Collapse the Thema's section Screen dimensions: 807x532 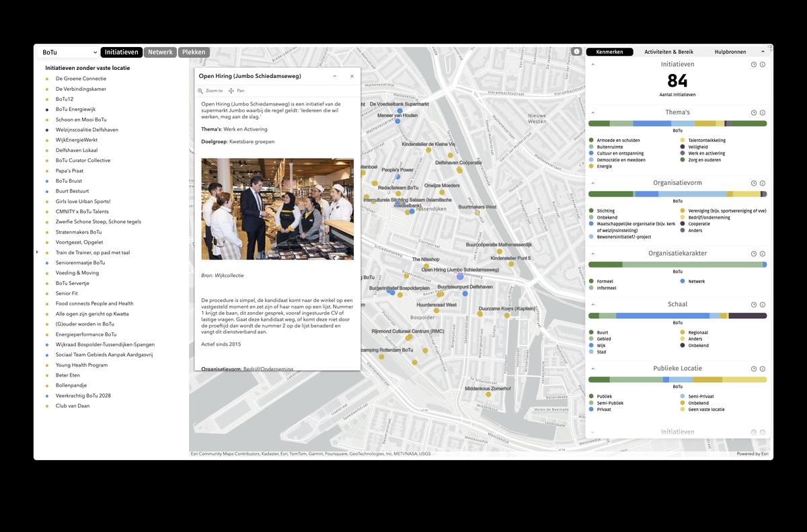593,113
